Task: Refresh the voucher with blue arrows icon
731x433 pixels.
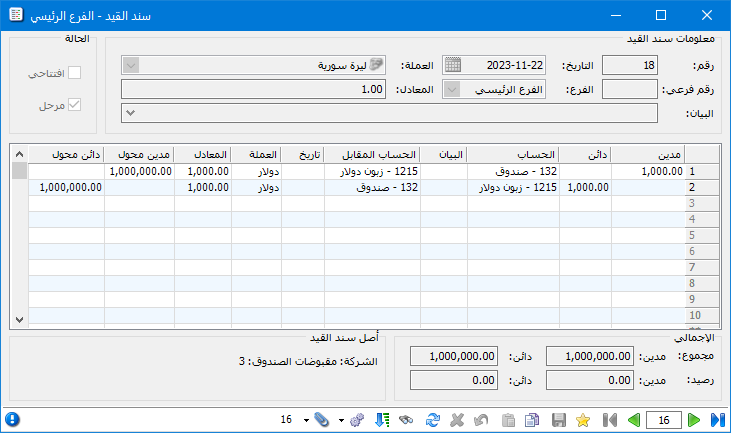Action: pos(433,420)
